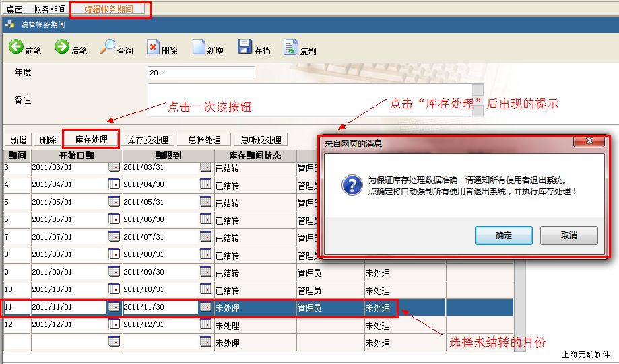Viewport: 619px width, 364px height.
Task: Click the 年度 input field showing 2011
Action: (201, 73)
